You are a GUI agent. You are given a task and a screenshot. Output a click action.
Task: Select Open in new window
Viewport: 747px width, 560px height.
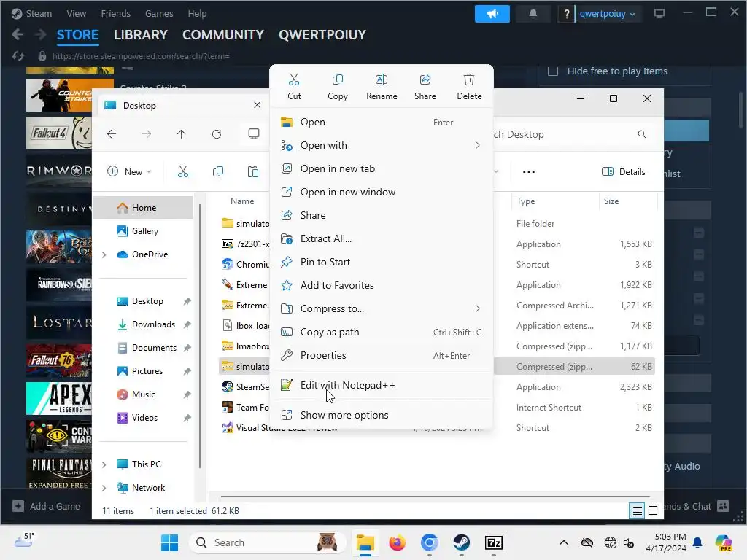(381, 192)
